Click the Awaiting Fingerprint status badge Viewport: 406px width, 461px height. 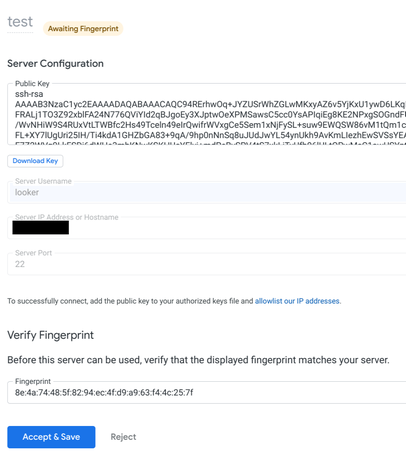coord(83,29)
